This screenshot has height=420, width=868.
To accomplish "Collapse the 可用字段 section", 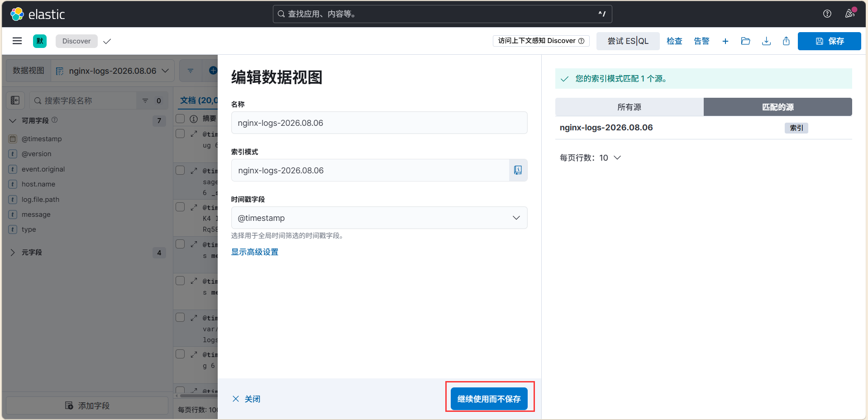I will click(x=13, y=121).
